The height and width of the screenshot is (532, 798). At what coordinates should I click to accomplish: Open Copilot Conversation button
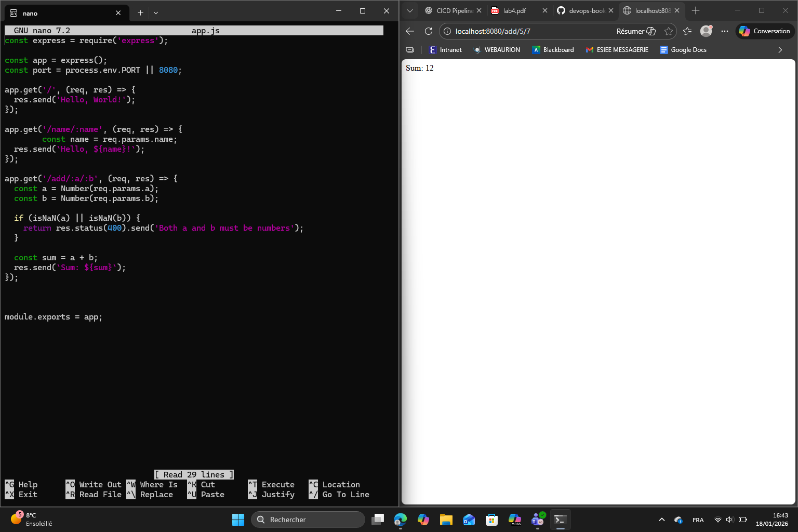765,31
